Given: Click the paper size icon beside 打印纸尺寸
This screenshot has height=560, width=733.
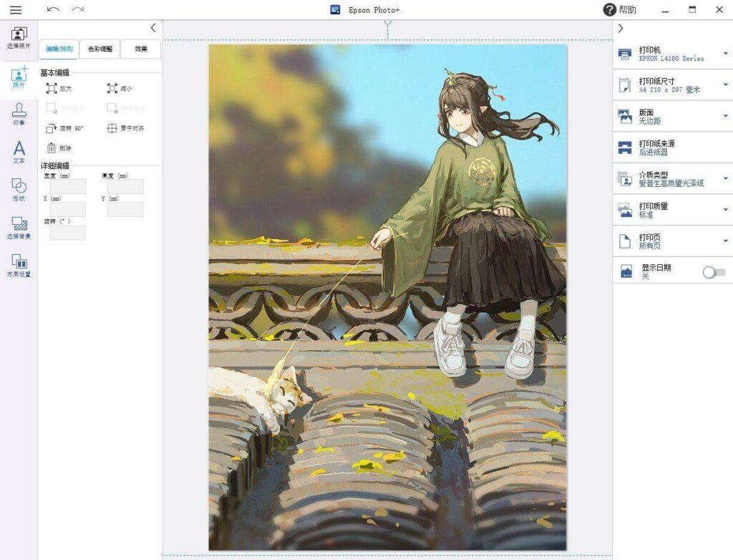Looking at the screenshot, I should [x=624, y=85].
